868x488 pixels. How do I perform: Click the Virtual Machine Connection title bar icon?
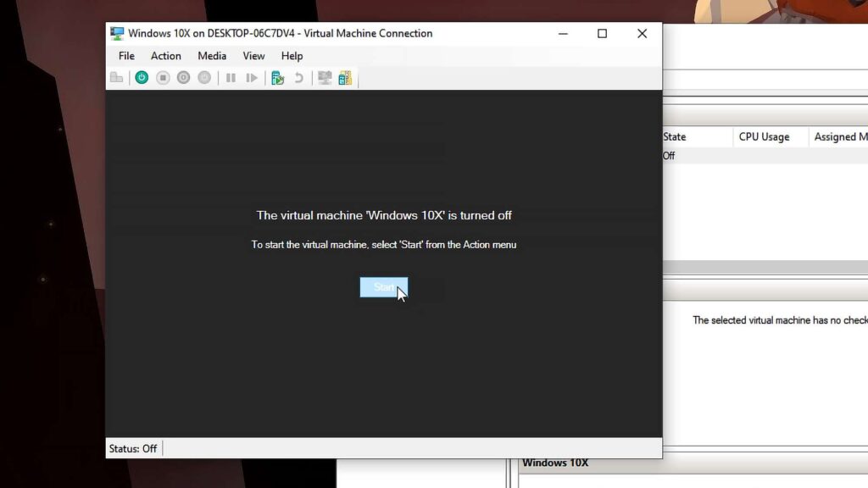(117, 34)
